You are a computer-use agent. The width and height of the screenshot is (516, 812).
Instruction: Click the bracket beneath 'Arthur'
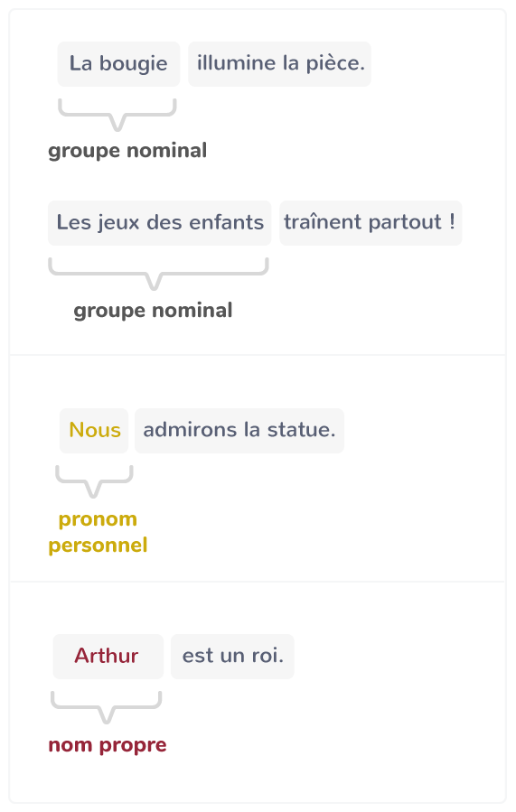coord(107,707)
